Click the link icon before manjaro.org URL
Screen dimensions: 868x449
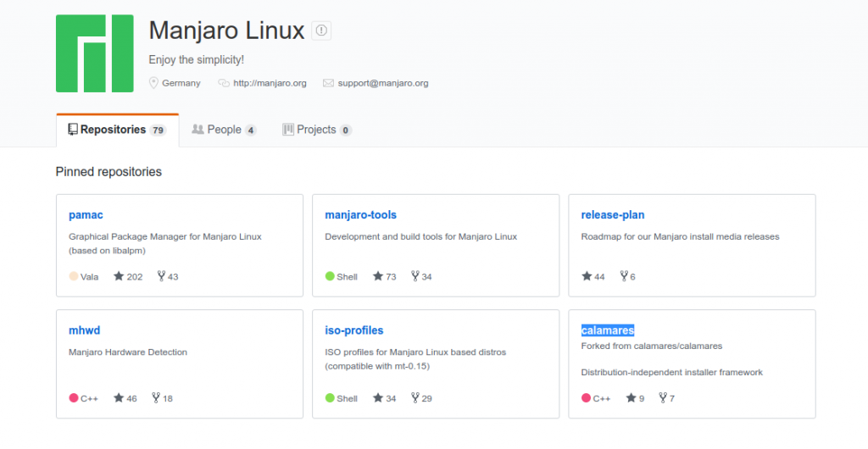(x=224, y=83)
